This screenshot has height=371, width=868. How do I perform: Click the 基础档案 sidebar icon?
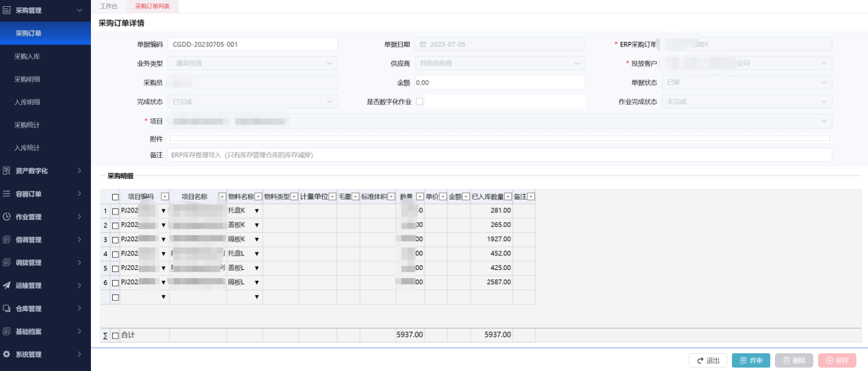tap(7, 331)
